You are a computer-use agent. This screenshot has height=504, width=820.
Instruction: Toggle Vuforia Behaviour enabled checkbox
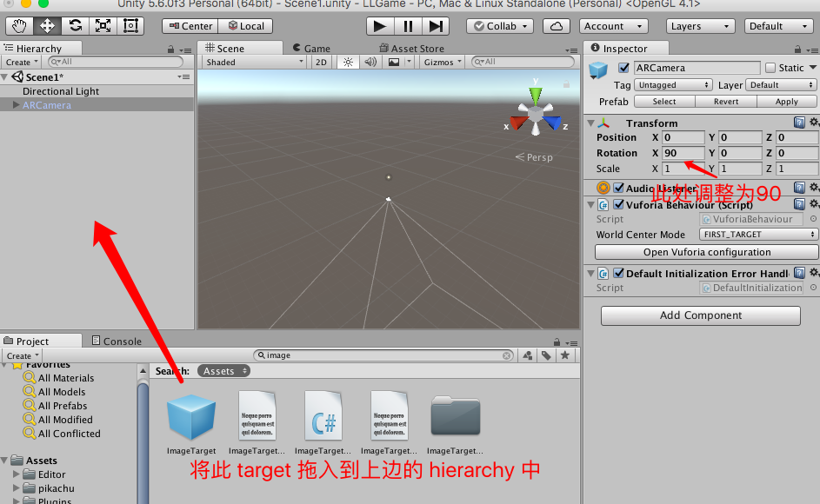coord(618,204)
